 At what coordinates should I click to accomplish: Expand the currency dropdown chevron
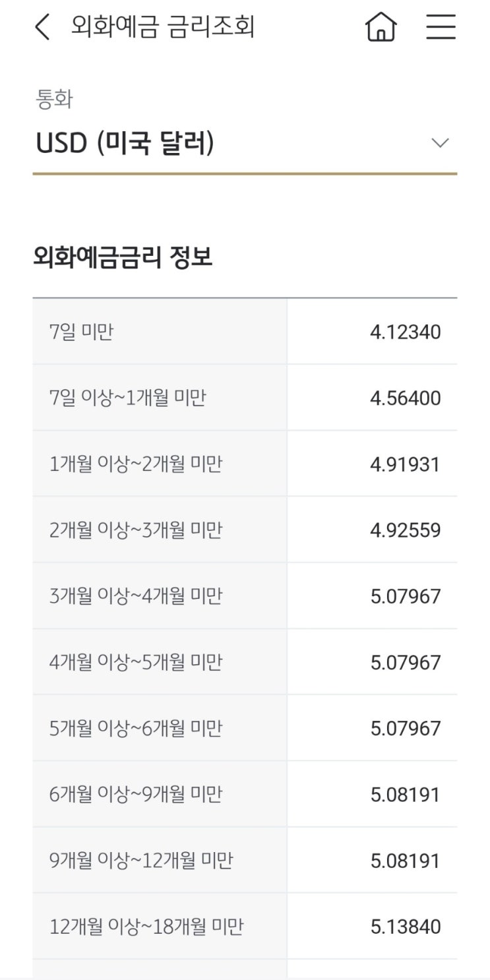pos(440,143)
